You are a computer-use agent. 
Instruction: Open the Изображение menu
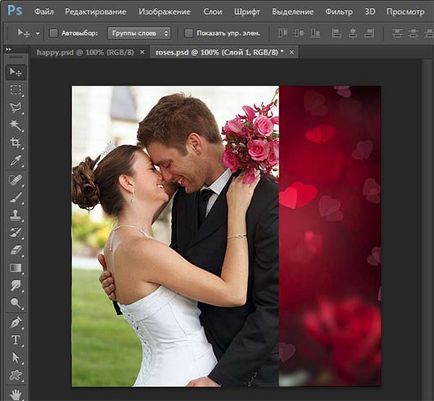coord(165,12)
